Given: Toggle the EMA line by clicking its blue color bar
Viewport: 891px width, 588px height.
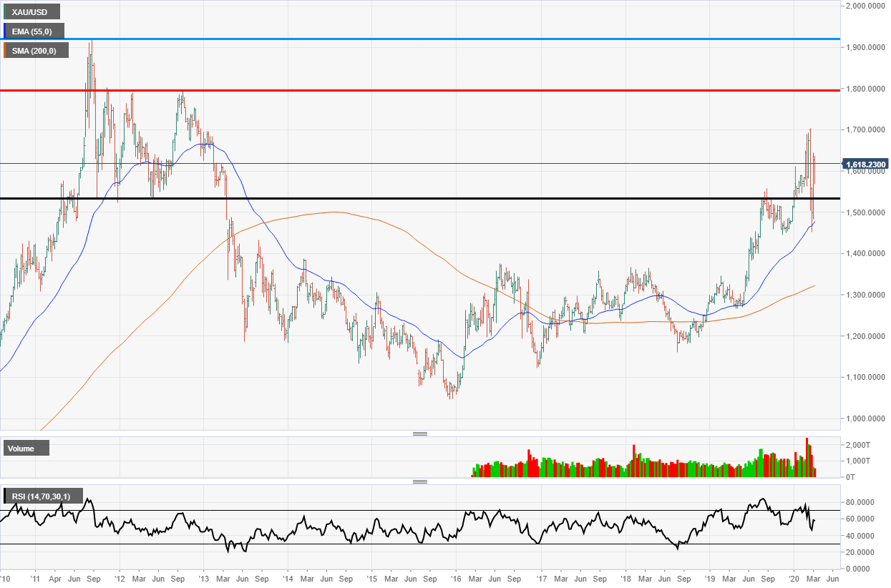Looking at the screenshot, I should [4, 31].
